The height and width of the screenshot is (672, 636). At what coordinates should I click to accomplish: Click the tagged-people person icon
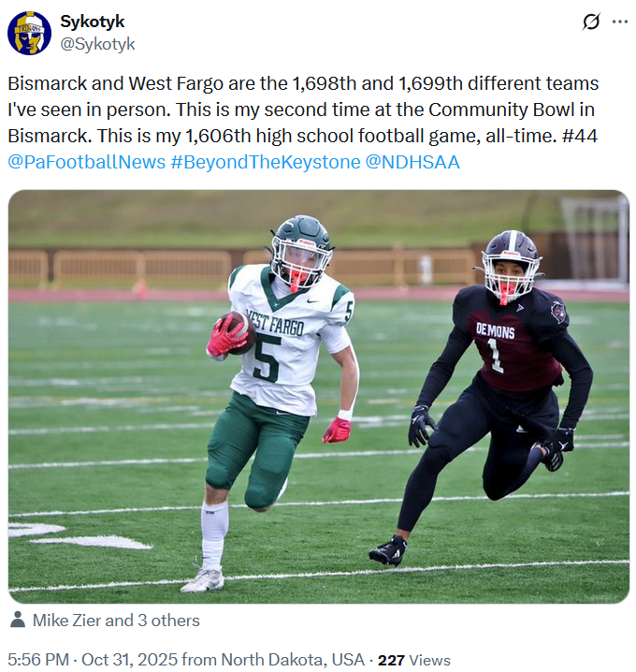tap(18, 620)
